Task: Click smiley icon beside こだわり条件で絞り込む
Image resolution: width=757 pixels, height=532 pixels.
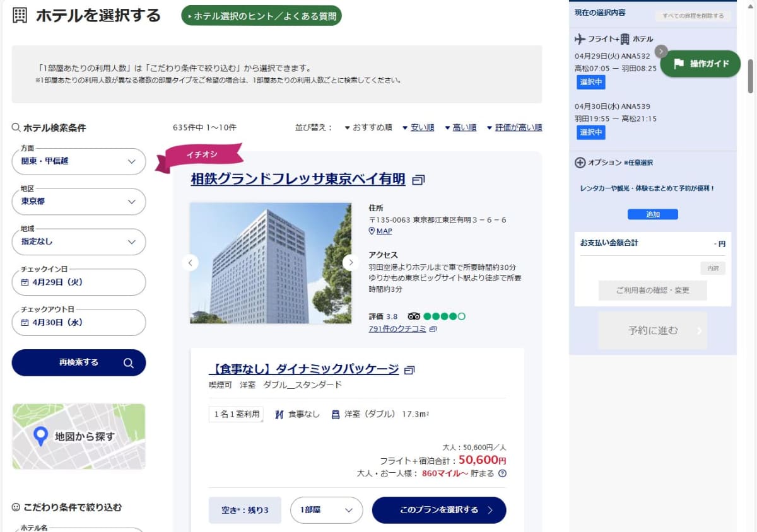Action: 16,507
